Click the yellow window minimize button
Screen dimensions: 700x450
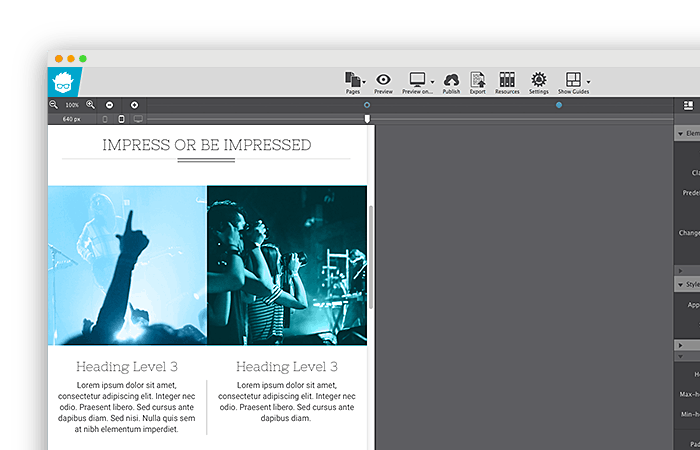(71, 58)
